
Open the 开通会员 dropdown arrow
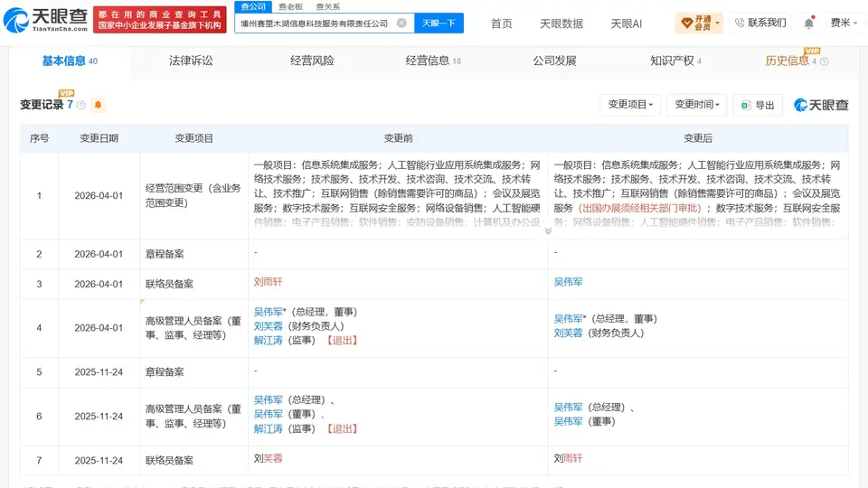pos(717,23)
